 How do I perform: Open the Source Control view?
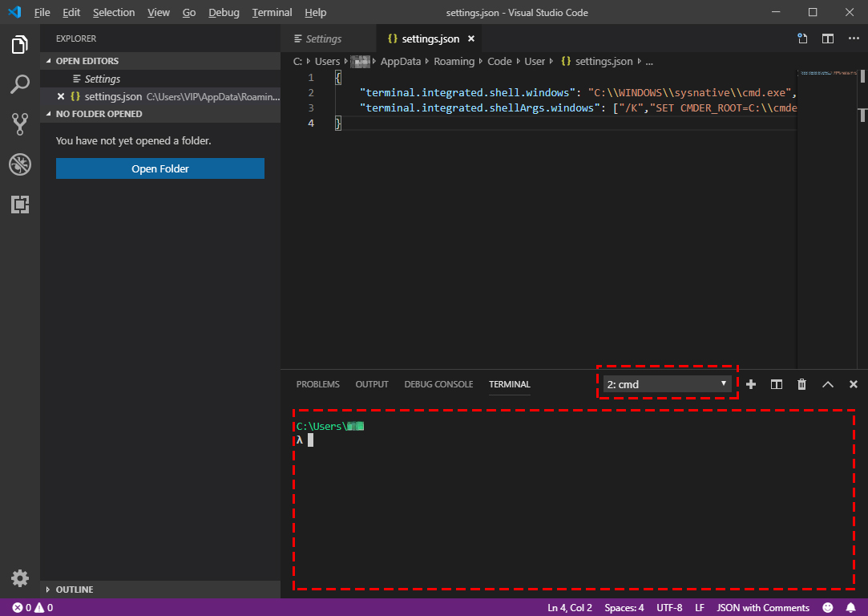tap(20, 124)
